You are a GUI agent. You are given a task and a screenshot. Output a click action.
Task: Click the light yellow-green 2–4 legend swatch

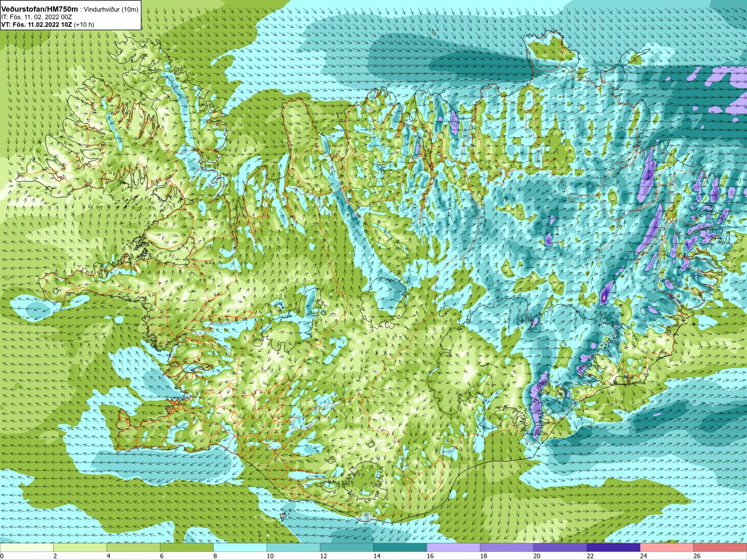point(80,548)
